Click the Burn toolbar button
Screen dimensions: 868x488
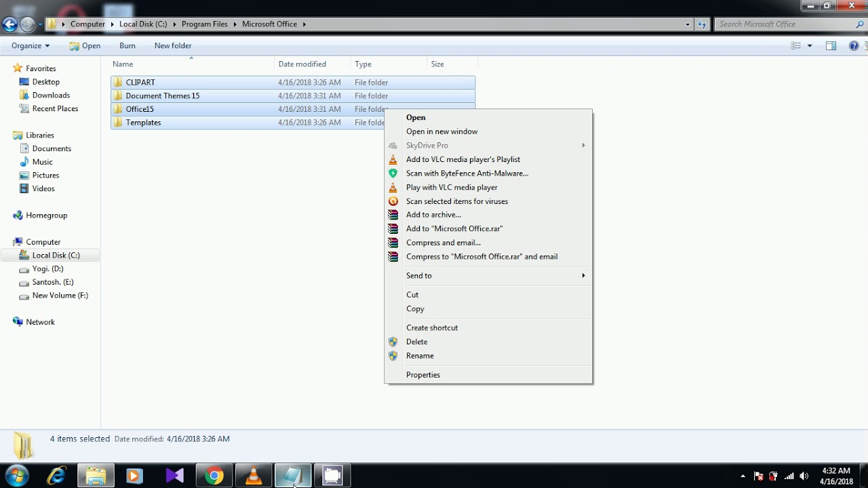pyautogui.click(x=127, y=45)
